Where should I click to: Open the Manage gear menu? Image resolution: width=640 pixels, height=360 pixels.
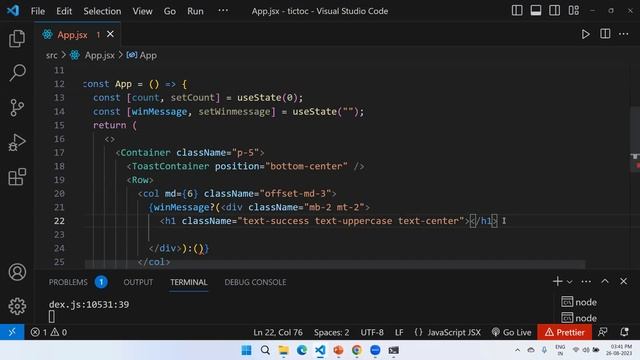(x=17, y=306)
